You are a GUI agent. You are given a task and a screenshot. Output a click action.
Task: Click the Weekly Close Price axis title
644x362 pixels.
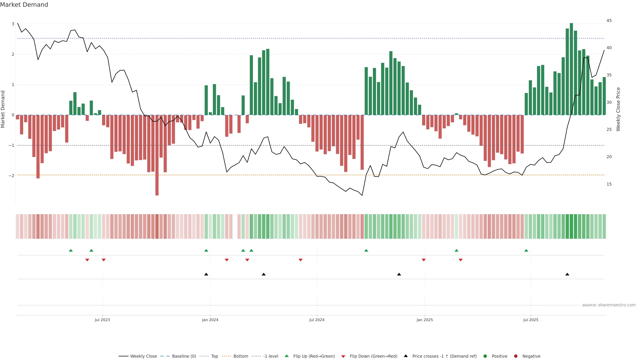point(618,109)
